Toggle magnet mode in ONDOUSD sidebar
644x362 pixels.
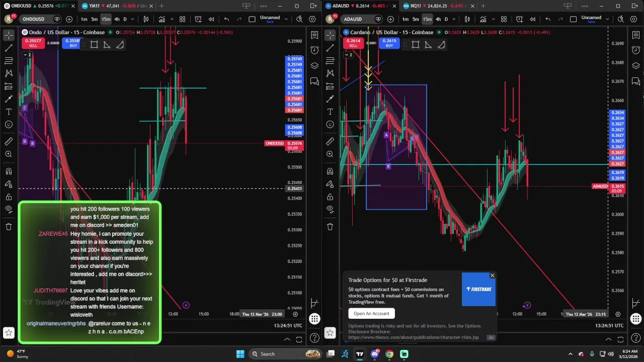point(9,171)
